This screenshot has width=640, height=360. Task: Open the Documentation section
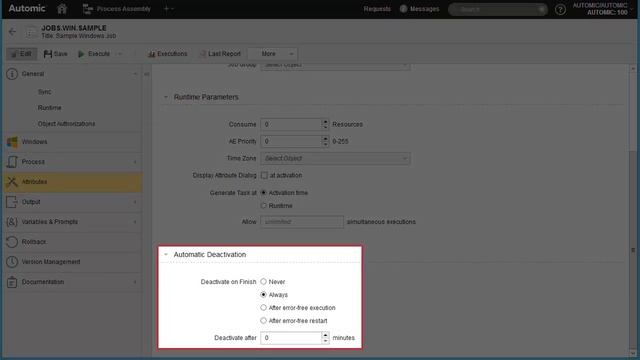[73, 282]
